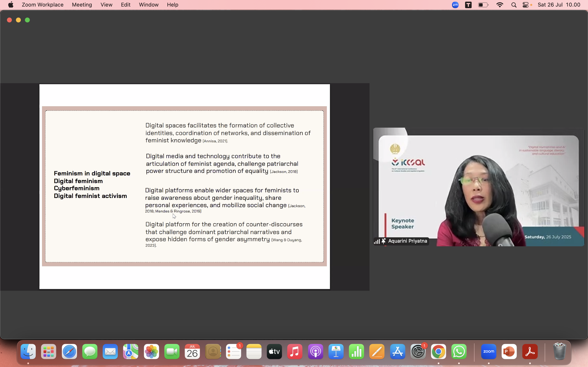Open Zoom status icon in menu bar
588x367 pixels.
(x=455, y=5)
